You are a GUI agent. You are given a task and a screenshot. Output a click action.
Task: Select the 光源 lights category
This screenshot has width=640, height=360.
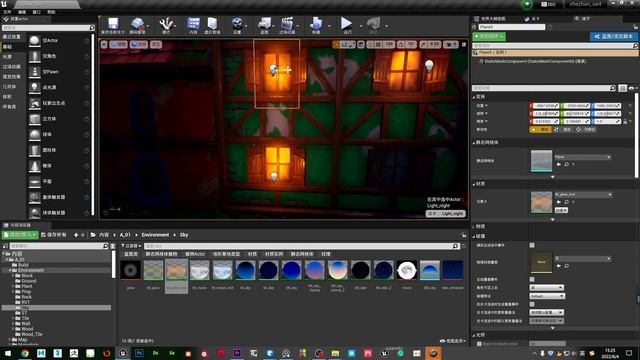pos(7,57)
